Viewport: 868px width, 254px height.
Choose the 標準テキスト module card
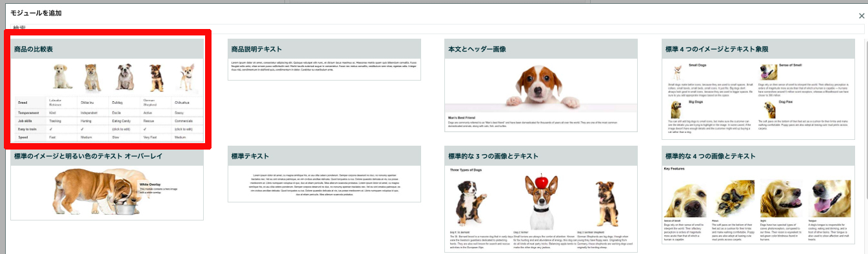(324, 174)
